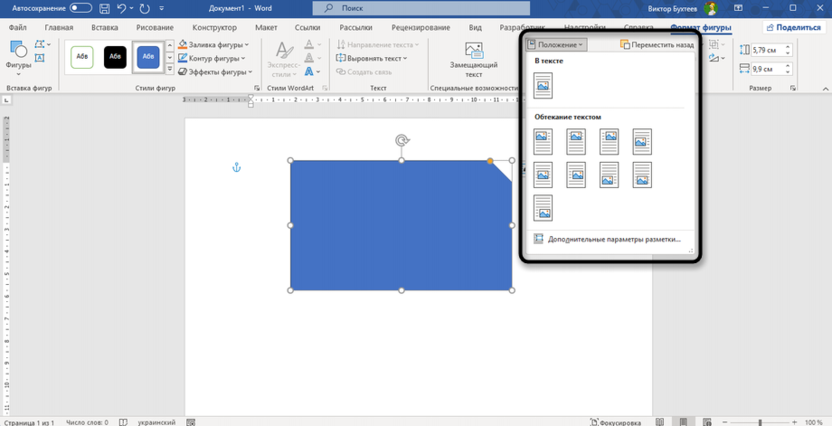Open the Фигуры shapes gallery

pyautogui.click(x=18, y=58)
